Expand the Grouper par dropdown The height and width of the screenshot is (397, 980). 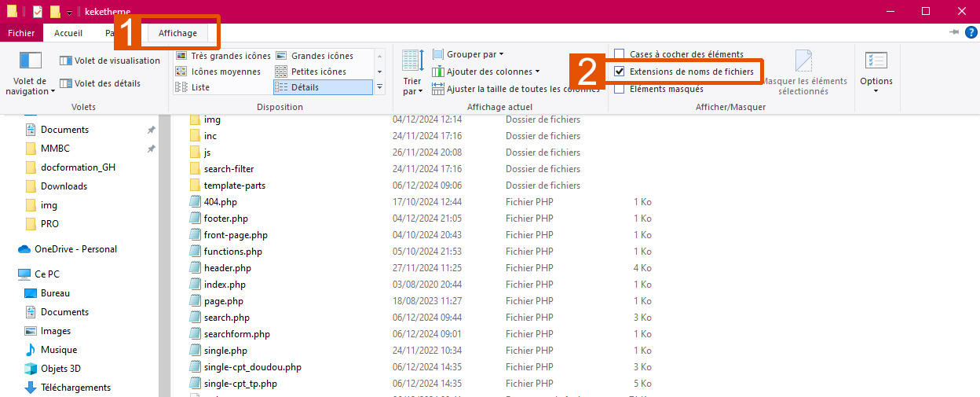tap(468, 54)
